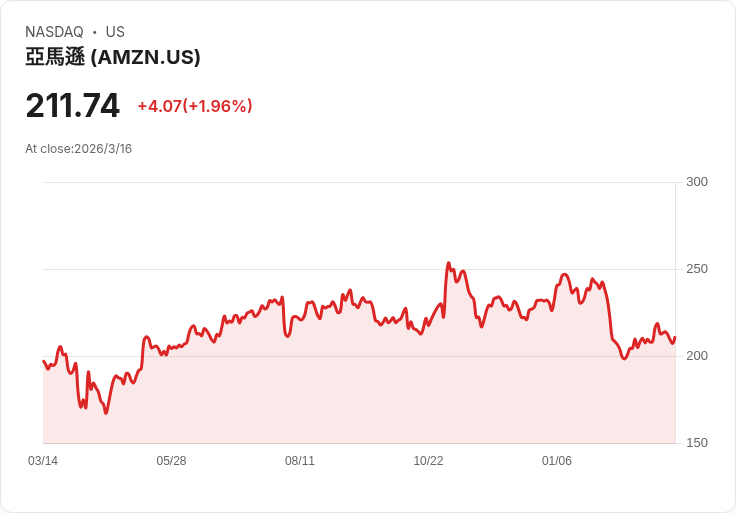This screenshot has height=513, width=736.
Task: Click the At close:2026/3/16 timestamp
Action: point(78,149)
